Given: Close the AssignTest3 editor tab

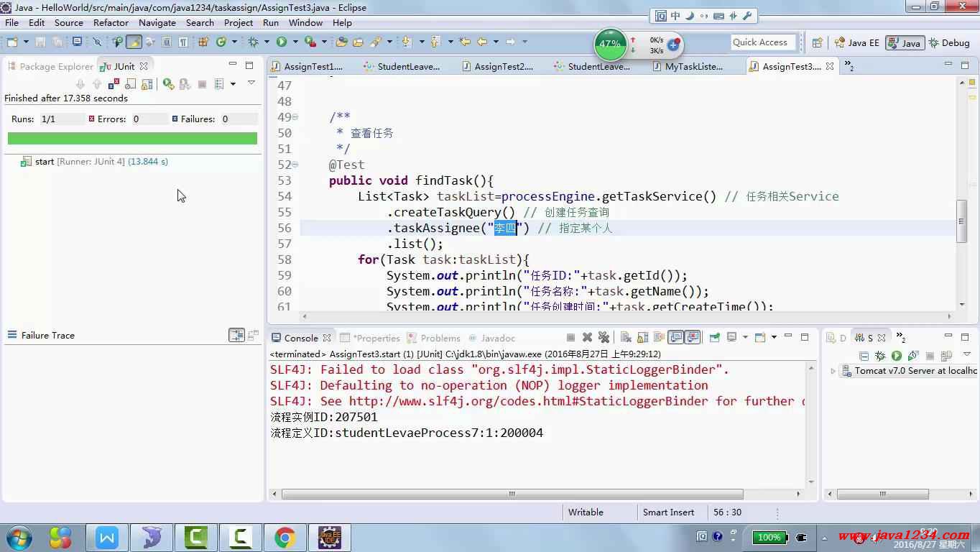Looking at the screenshot, I should [830, 66].
